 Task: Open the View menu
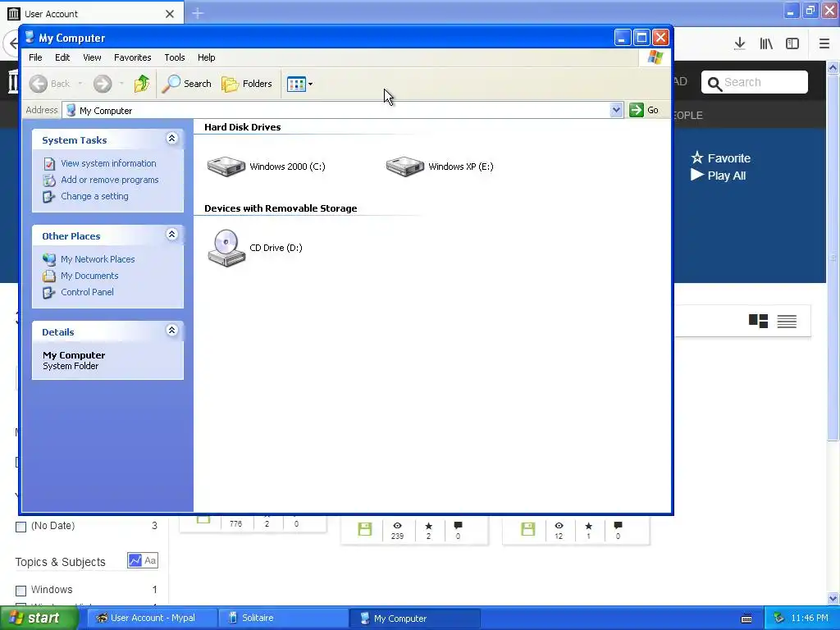click(x=92, y=57)
